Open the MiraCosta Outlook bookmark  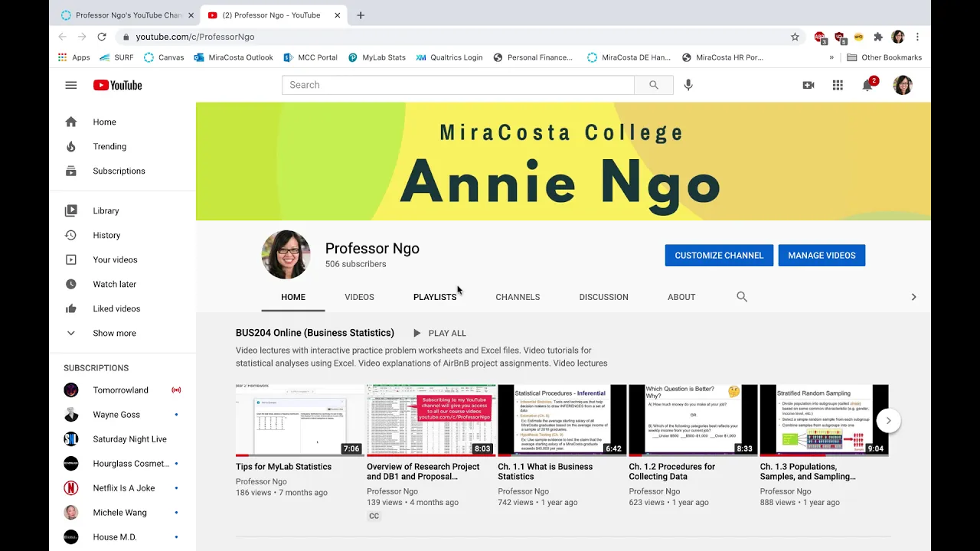[234, 57]
